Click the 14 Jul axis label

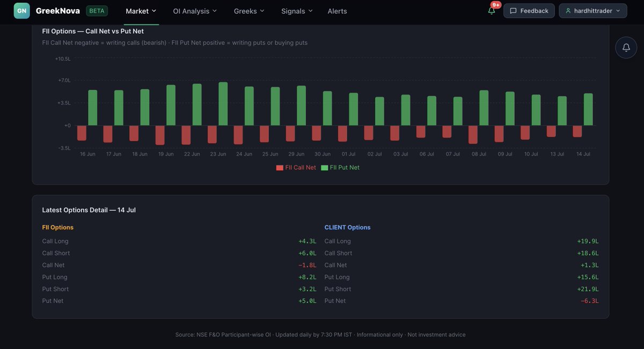pos(583,154)
